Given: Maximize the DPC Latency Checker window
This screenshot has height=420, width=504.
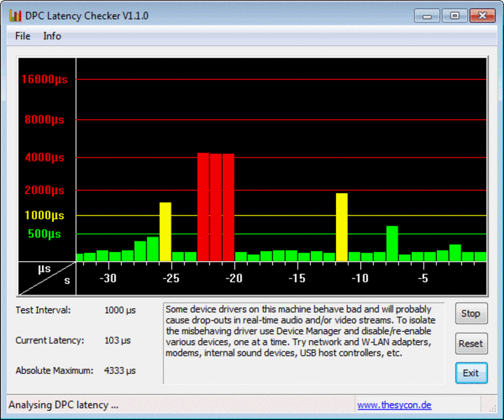Looking at the screenshot, I should click(x=454, y=15).
